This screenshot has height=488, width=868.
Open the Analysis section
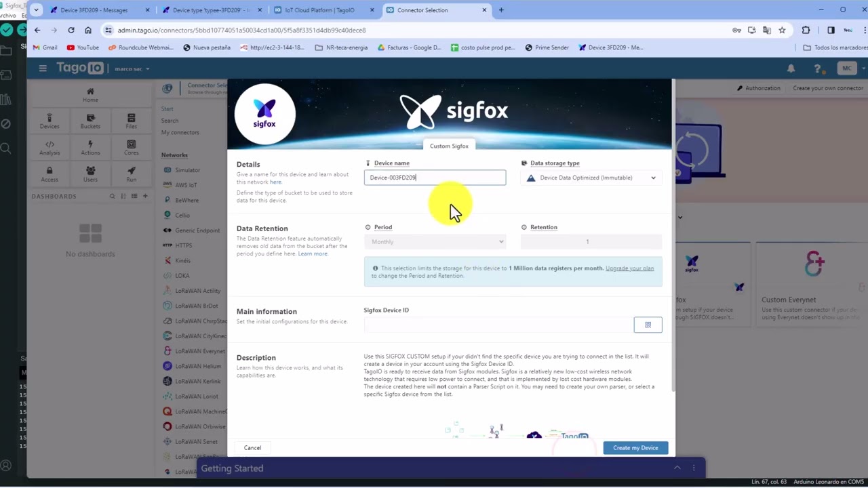pos(50,148)
